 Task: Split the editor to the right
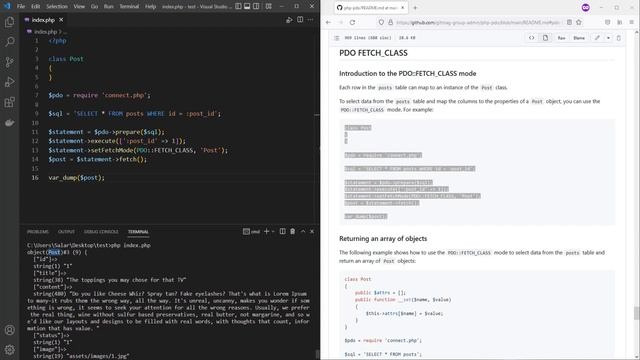pyautogui.click(x=300, y=20)
